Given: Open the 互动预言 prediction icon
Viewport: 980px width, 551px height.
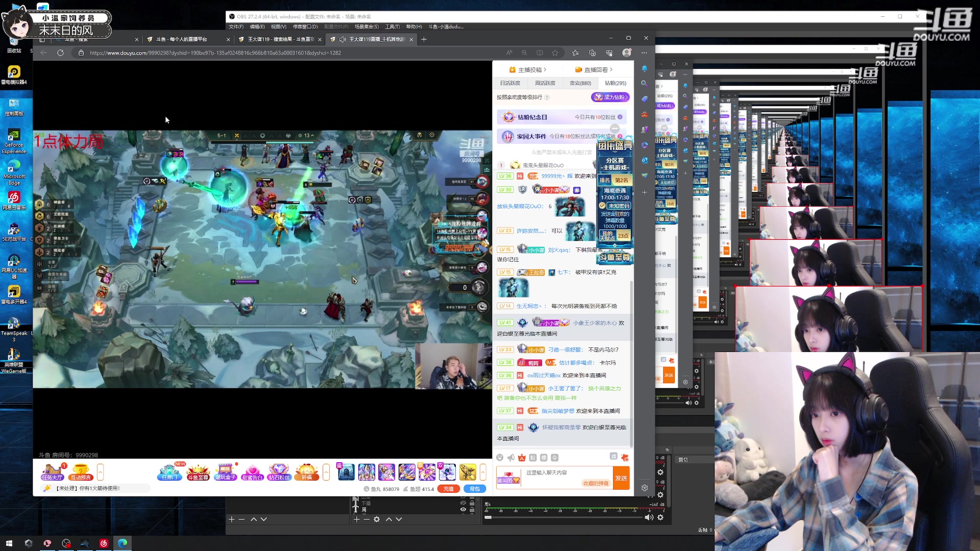Looking at the screenshot, I should (81, 472).
